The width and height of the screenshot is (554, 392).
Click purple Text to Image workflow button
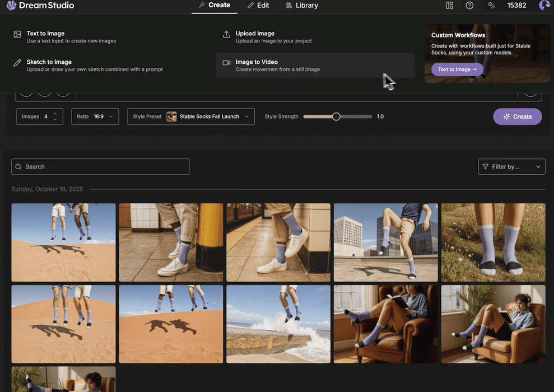pyautogui.click(x=457, y=69)
